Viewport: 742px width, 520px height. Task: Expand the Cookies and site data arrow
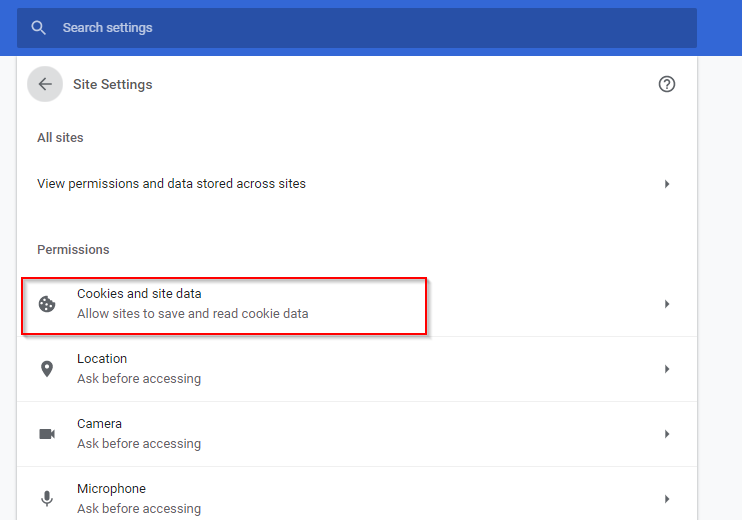point(666,304)
